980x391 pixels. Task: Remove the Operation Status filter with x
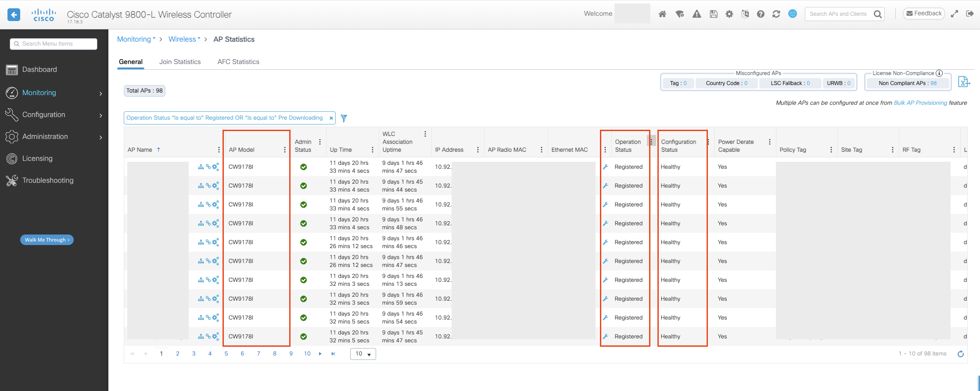[x=331, y=118]
